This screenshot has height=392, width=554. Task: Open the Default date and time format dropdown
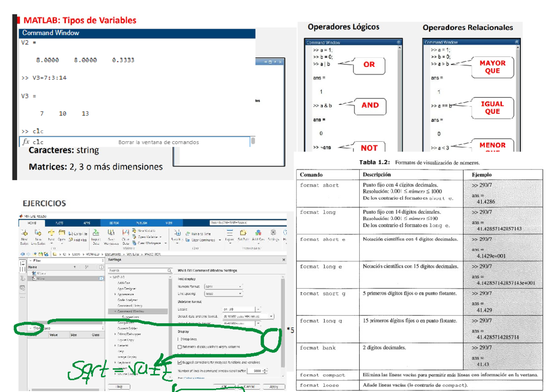pos(248,316)
